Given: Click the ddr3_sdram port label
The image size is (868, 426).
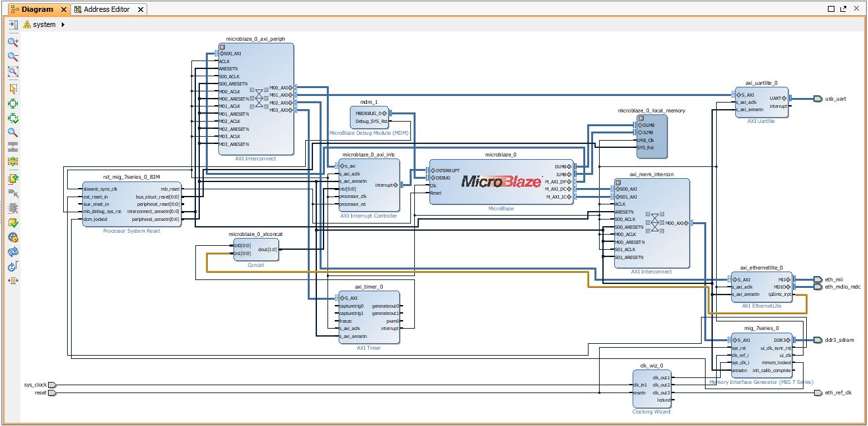Looking at the screenshot, I should pos(838,340).
